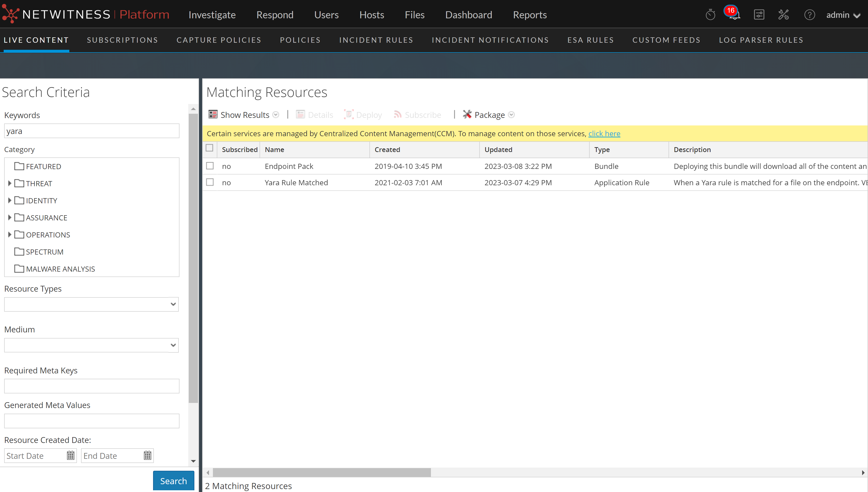This screenshot has width=868, height=492.
Task: Expand the ASSURANCE category tree node
Action: (10, 218)
